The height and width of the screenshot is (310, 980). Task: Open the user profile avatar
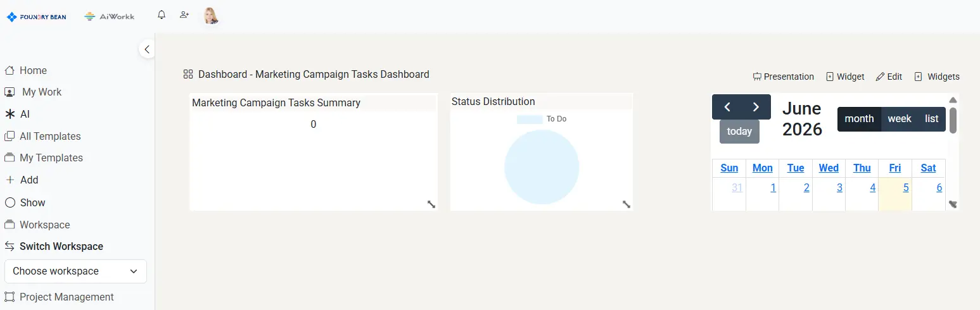tap(211, 16)
